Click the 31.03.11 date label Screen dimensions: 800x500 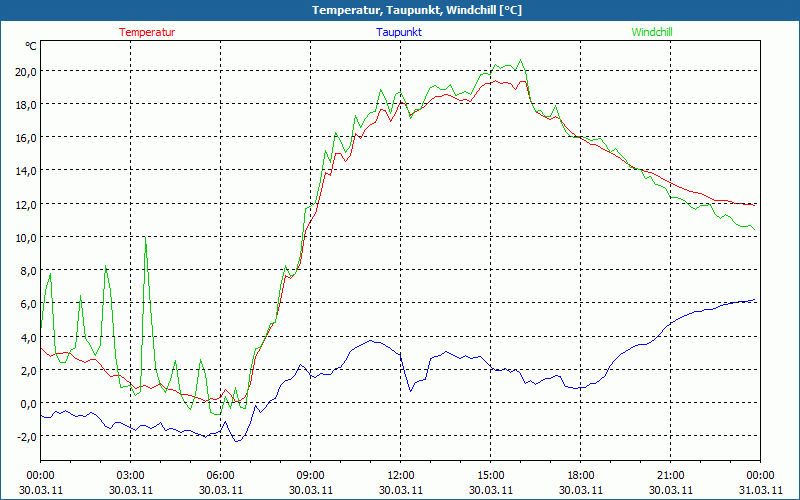(x=761, y=490)
